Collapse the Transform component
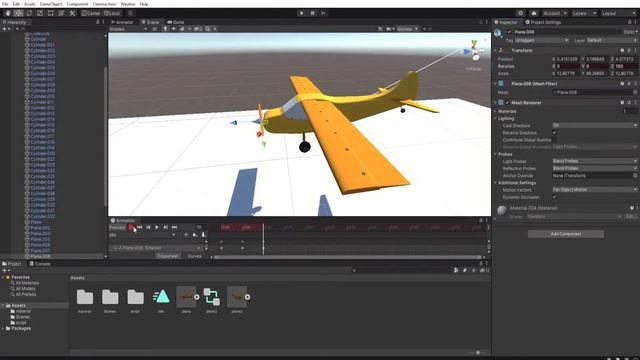 tap(496, 51)
